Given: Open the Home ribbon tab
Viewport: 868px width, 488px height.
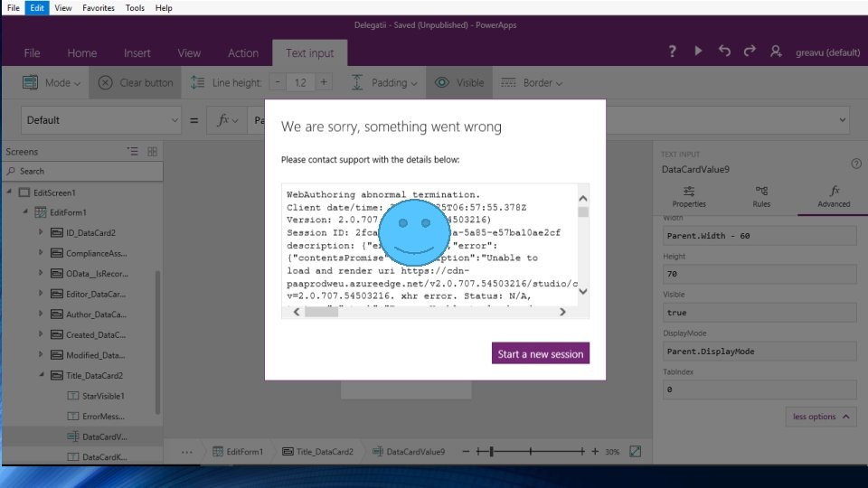Looking at the screenshot, I should pos(82,53).
